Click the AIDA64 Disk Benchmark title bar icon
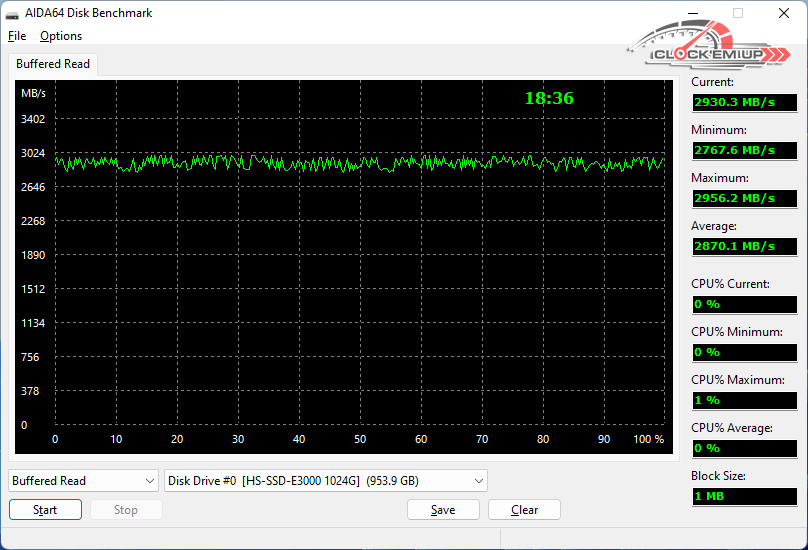The image size is (808, 550). pyautogui.click(x=13, y=14)
